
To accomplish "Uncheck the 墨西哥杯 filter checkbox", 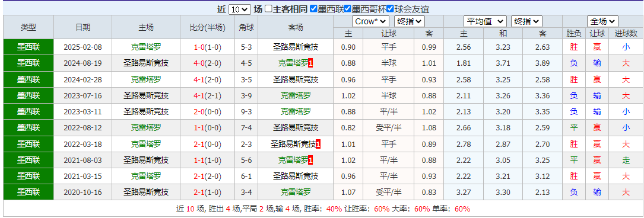I will click(x=347, y=9).
